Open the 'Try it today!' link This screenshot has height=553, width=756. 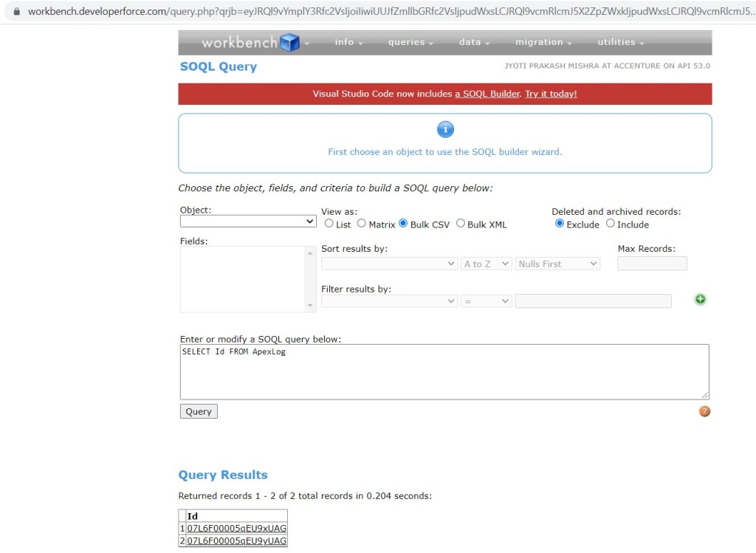coord(551,94)
